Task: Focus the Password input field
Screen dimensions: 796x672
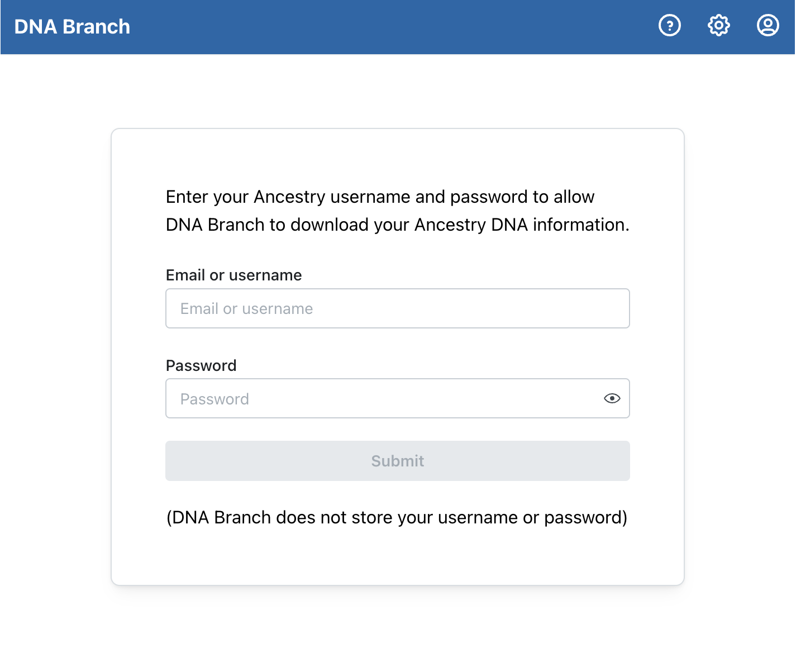Action: [x=380, y=398]
